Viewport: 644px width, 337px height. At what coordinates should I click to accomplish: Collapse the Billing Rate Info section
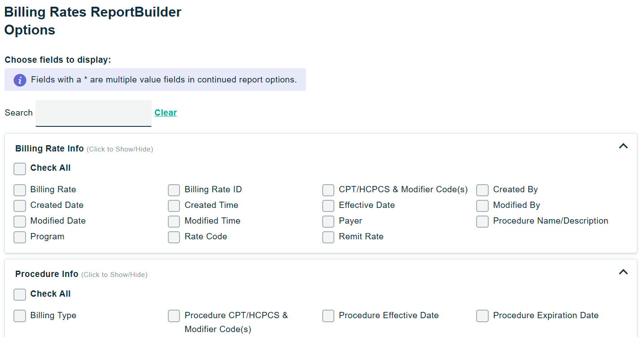coord(623,146)
